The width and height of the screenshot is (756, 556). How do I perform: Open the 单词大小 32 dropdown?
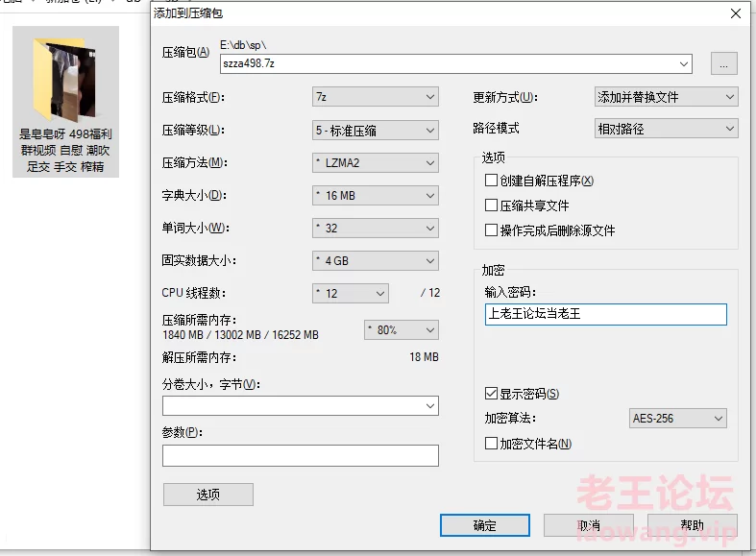(375, 228)
